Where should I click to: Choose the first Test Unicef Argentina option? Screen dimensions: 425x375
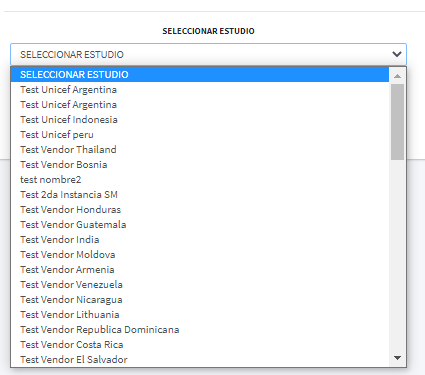coord(200,90)
